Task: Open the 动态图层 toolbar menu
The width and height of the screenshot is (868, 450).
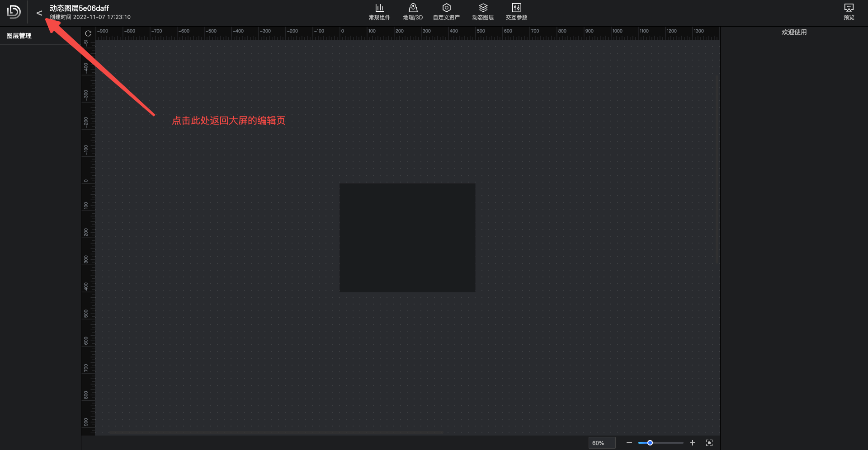Action: click(x=483, y=12)
